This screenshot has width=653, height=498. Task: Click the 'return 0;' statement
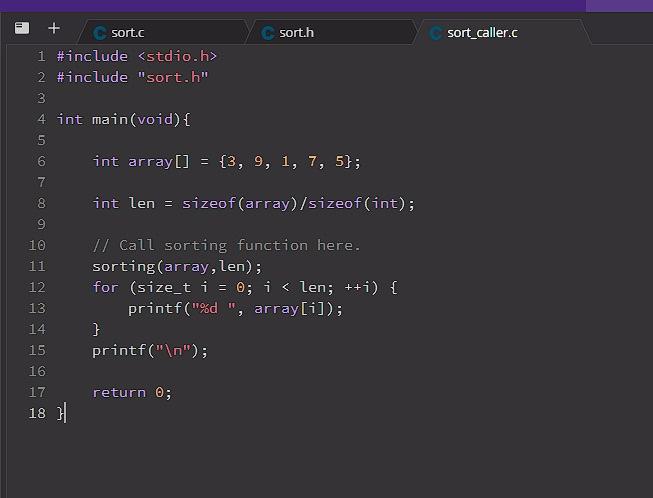coord(132,393)
